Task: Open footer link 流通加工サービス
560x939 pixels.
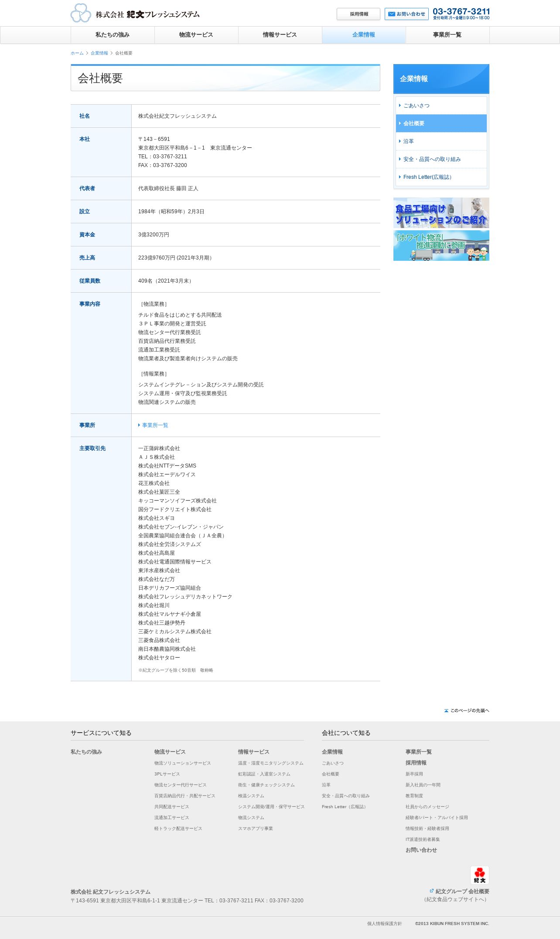Action: pos(171,818)
